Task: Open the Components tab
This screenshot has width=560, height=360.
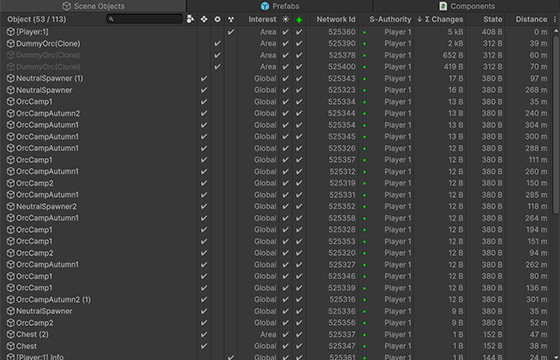Action: point(466,6)
